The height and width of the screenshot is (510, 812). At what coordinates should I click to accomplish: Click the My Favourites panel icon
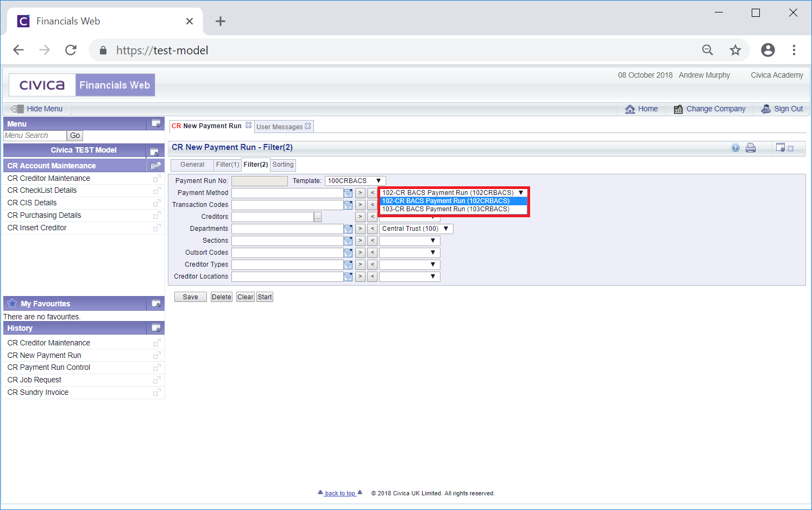coord(156,304)
